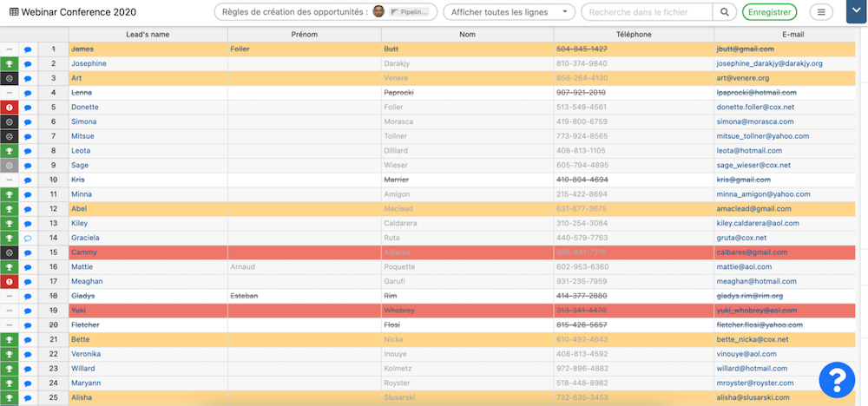
Task: Open the comment bubble for Yuki row
Action: [x=28, y=311]
